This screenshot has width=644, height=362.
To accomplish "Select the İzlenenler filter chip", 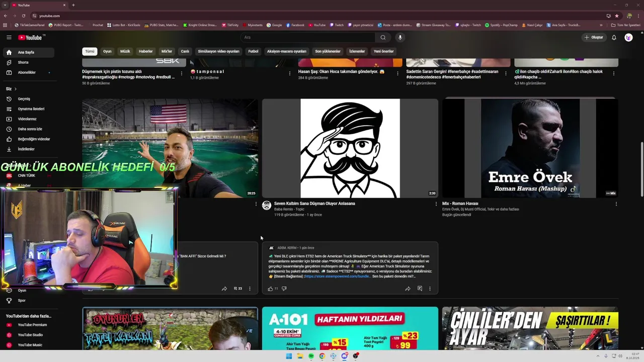I will [x=357, y=51].
